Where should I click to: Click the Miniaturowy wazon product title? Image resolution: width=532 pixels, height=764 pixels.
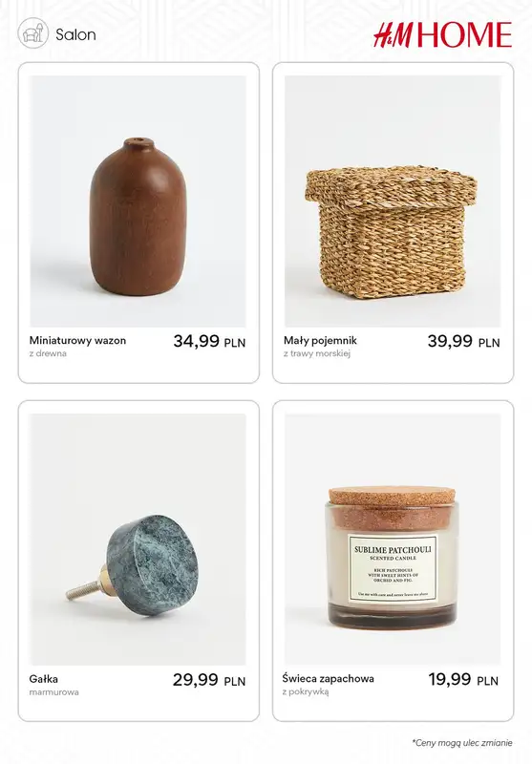77,340
